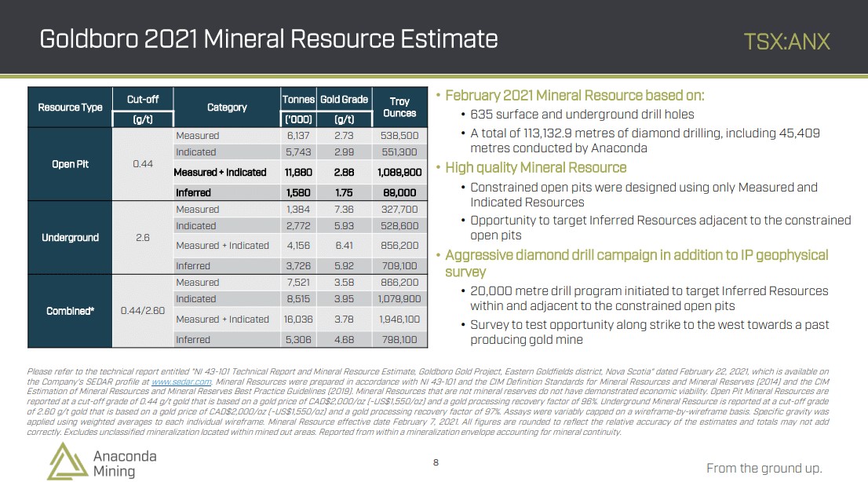Select the 6.41 gold grade value

pos(345,246)
